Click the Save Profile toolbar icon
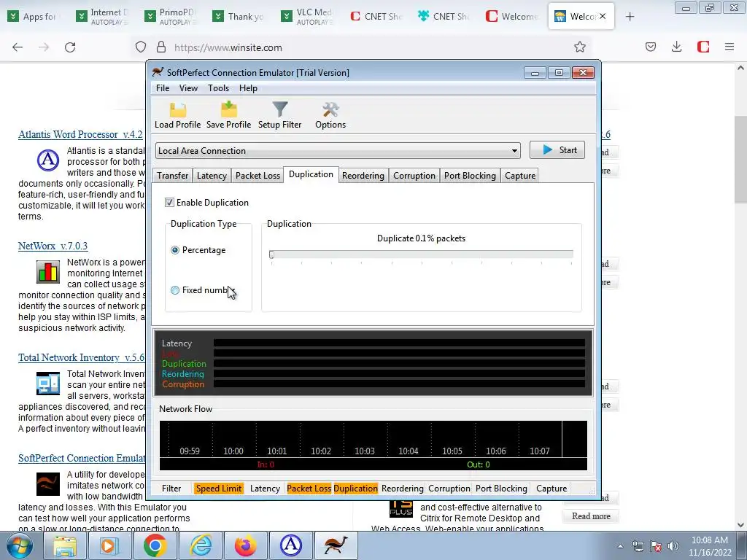This screenshot has height=560, width=747. [228, 115]
